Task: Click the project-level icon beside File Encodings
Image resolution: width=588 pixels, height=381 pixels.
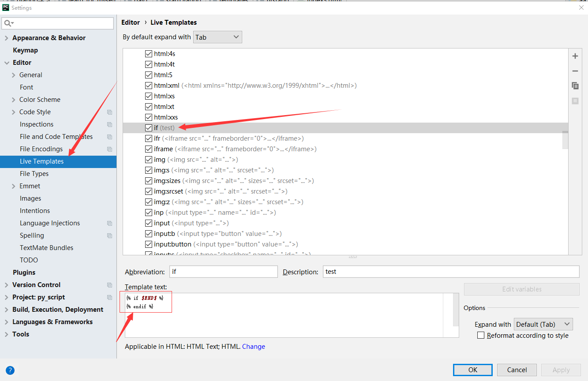Action: pyautogui.click(x=109, y=149)
